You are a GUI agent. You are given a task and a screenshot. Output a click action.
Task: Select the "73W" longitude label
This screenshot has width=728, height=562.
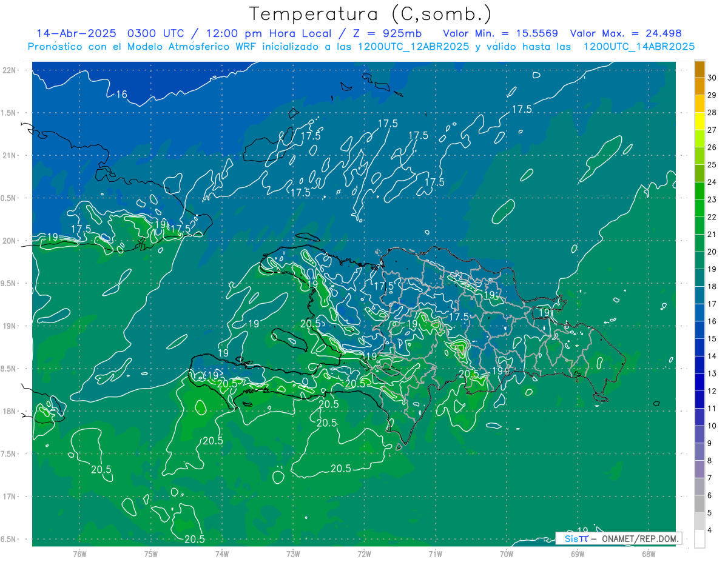[x=293, y=554]
